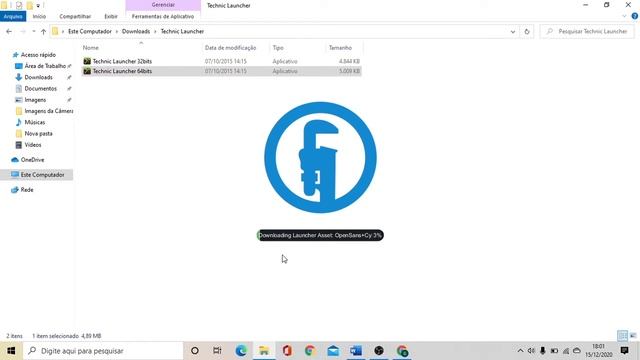Viewport: 640px width, 360px height.
Task: Open File Explorer taskbar icon
Action: (x=264, y=351)
